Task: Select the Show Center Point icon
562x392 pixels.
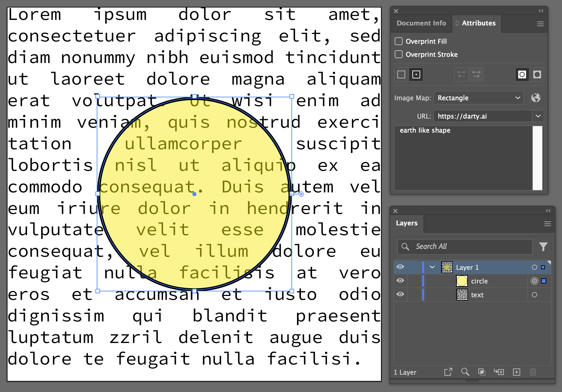Action: (416, 74)
